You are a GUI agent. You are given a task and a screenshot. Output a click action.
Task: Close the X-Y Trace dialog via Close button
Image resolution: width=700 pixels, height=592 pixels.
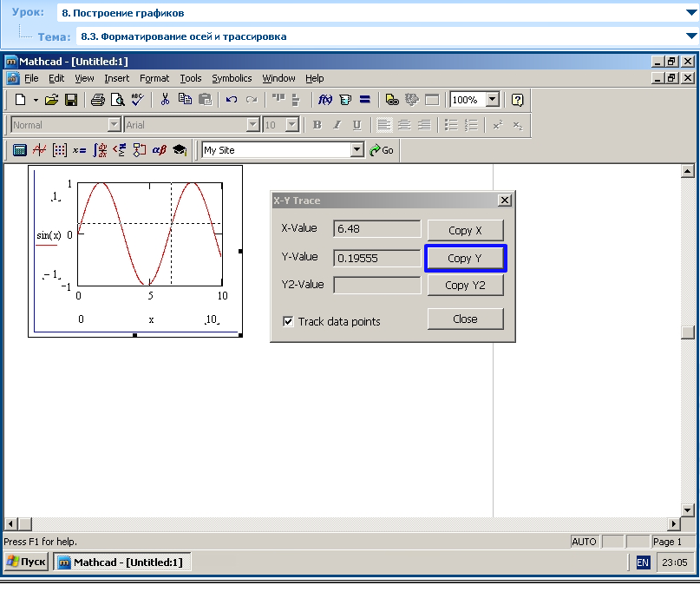[465, 319]
